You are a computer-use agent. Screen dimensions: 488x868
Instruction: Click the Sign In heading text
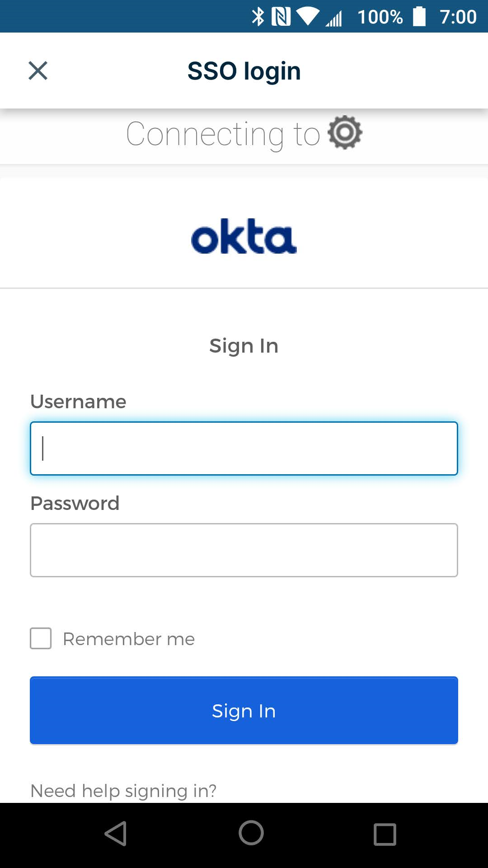click(244, 345)
